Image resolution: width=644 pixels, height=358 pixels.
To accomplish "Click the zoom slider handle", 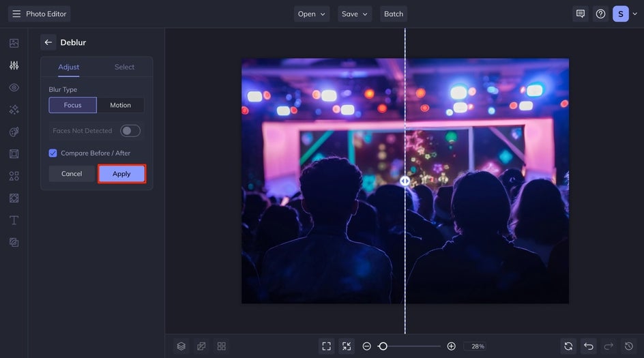I will point(383,346).
